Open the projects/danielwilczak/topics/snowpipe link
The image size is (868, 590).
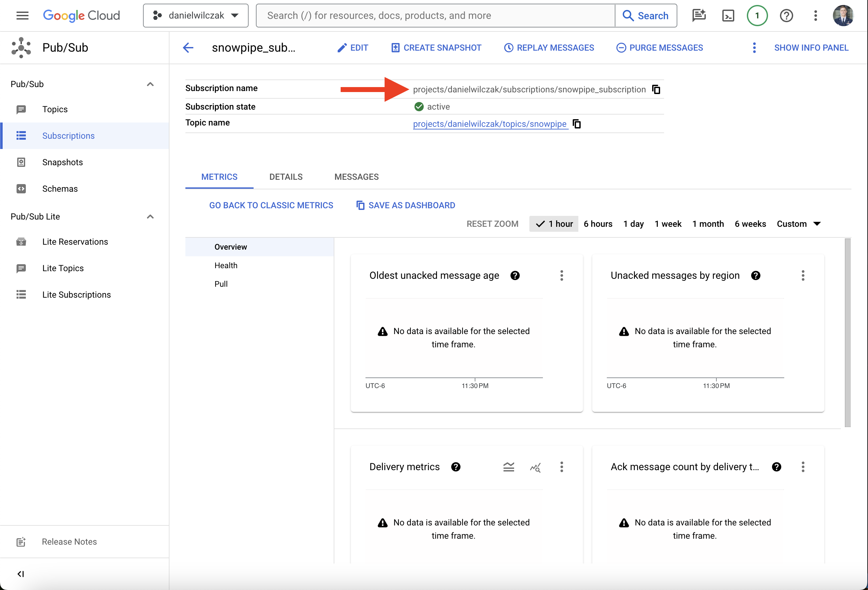point(490,124)
